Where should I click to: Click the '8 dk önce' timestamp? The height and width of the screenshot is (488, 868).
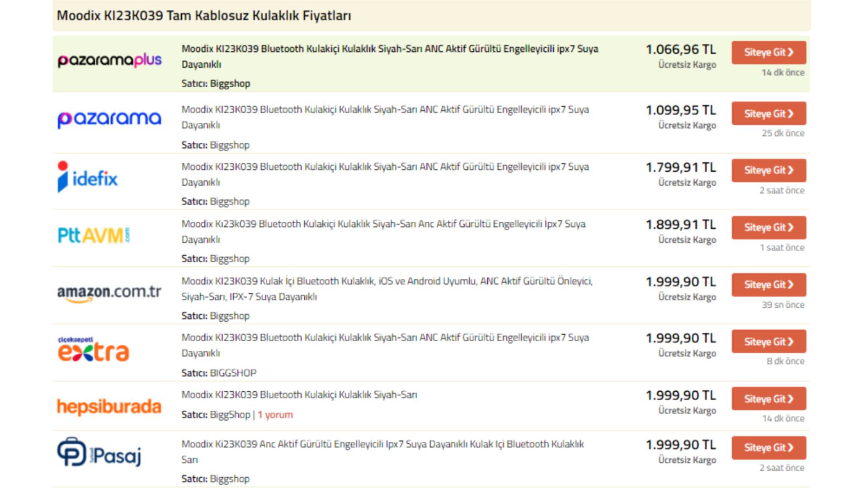coord(785,361)
